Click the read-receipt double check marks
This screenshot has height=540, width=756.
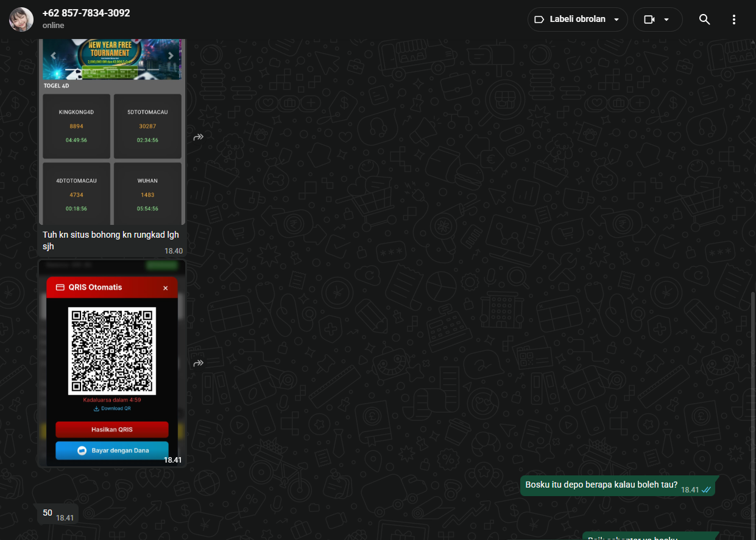[x=706, y=489]
